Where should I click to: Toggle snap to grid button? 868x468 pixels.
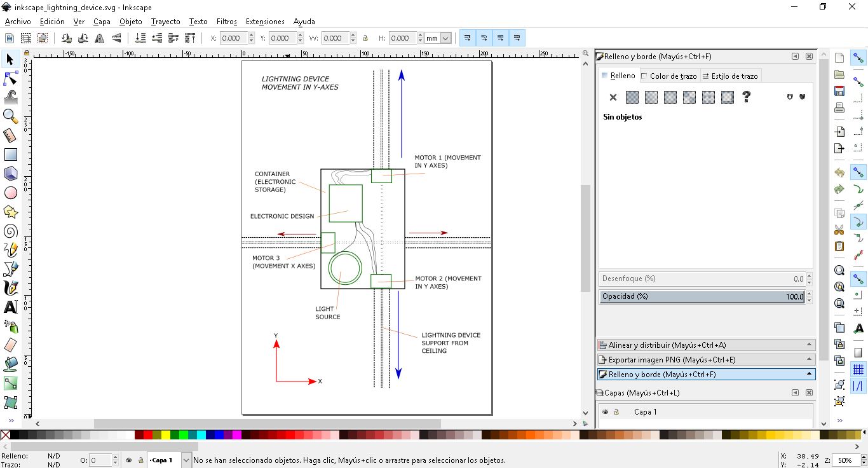pyautogui.click(x=858, y=369)
